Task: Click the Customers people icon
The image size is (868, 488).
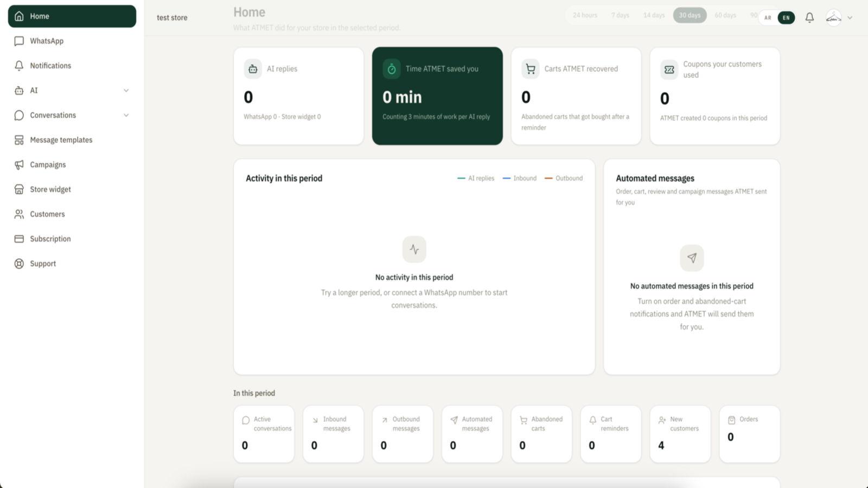Action: click(x=19, y=214)
